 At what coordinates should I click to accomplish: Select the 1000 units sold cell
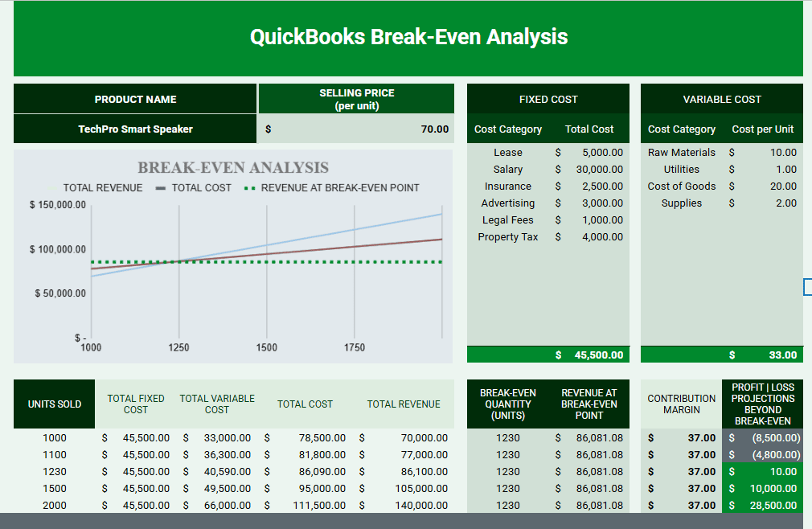click(x=55, y=438)
